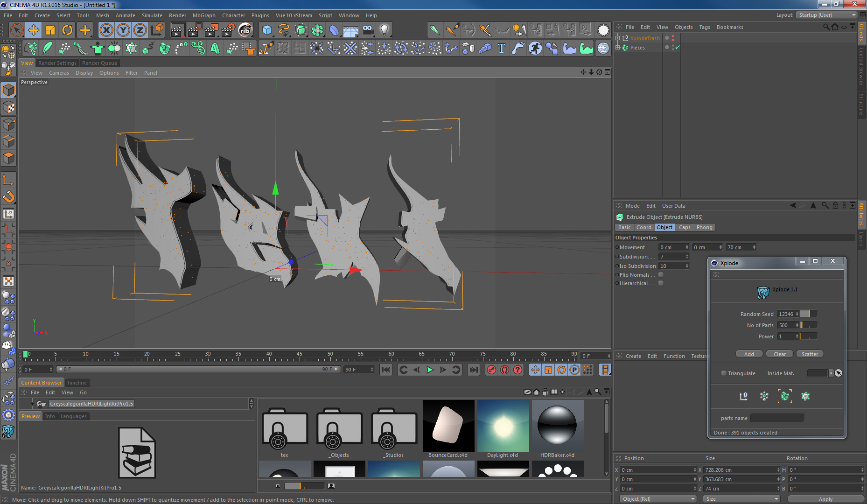Click the parts name input field
Screen dimensions: 867x504
(777, 418)
